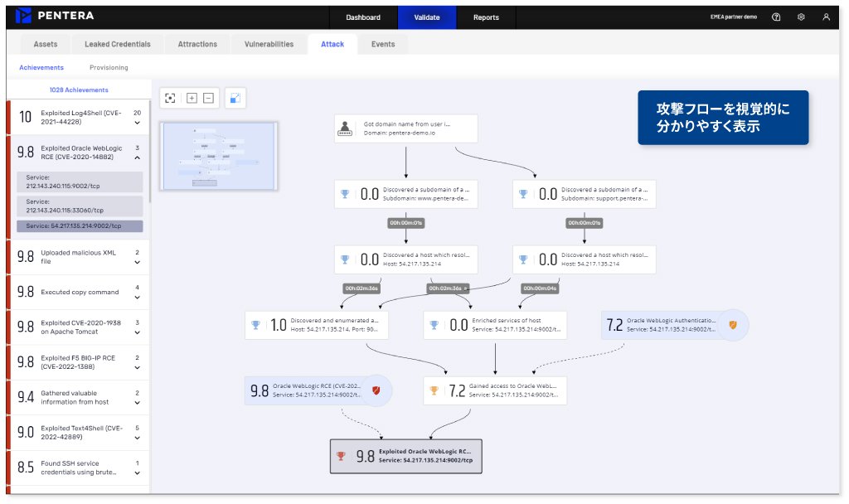Click gold trophy on 'Gained access' node
This screenshot has height=504, width=849.
point(434,390)
